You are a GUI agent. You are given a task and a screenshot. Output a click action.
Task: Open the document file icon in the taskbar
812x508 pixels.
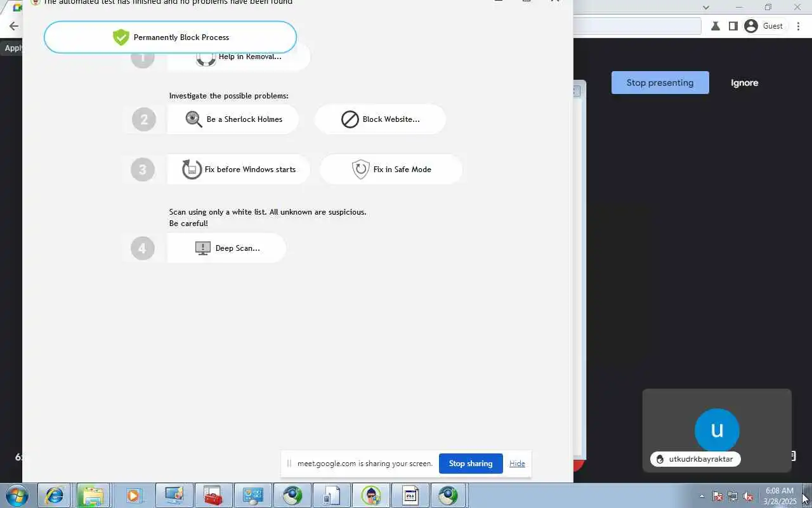pyautogui.click(x=410, y=495)
